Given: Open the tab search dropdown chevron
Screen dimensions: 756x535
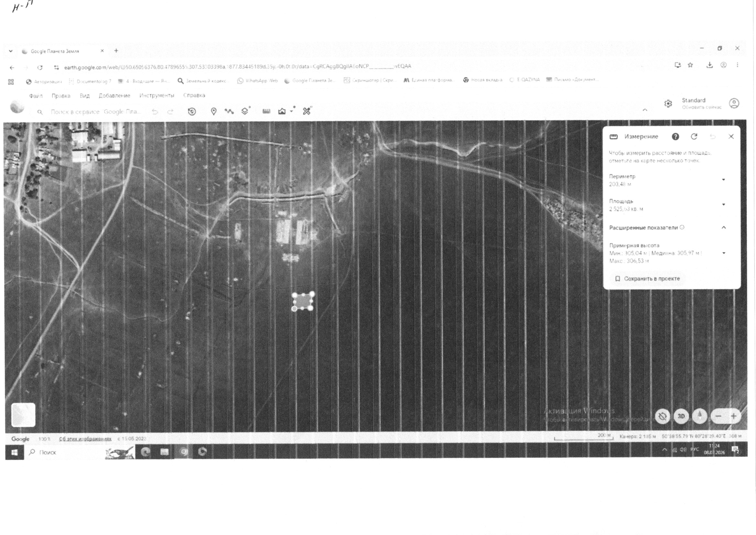Looking at the screenshot, I should pyautogui.click(x=11, y=51).
